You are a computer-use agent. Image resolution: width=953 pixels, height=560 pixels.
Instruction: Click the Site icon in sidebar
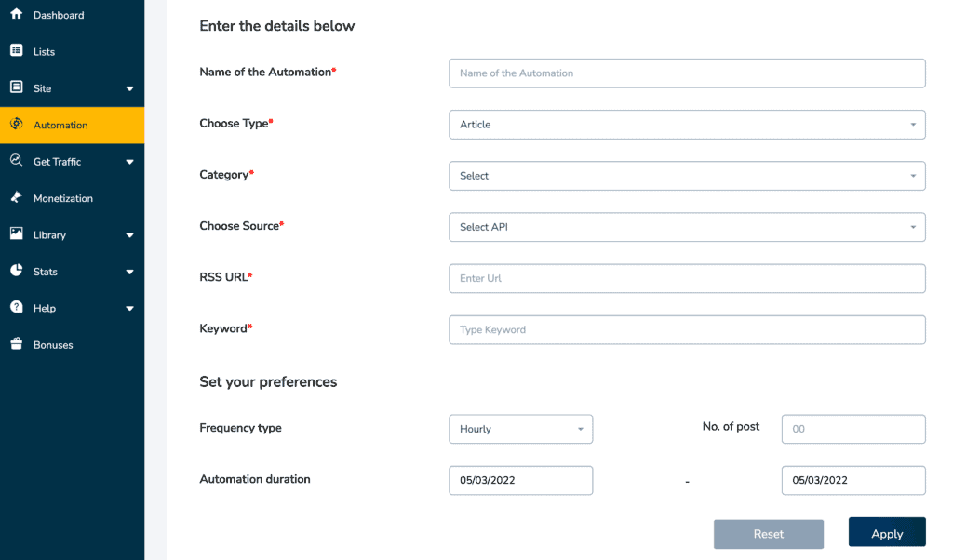click(16, 87)
